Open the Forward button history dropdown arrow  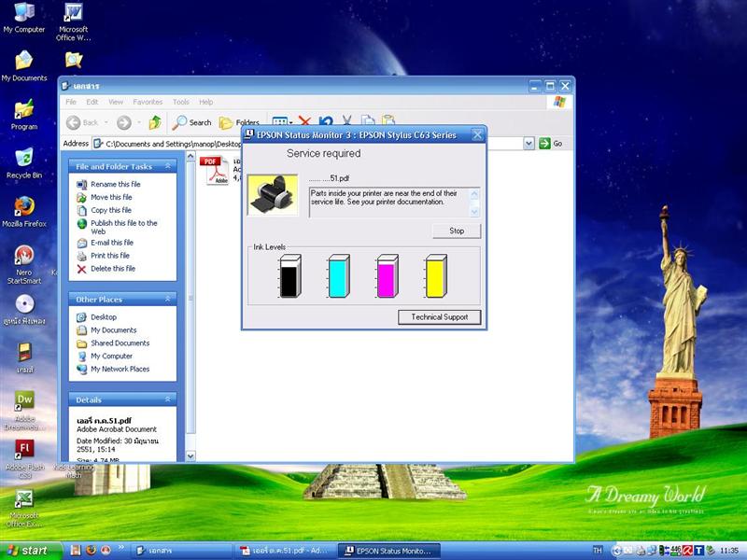point(139,122)
